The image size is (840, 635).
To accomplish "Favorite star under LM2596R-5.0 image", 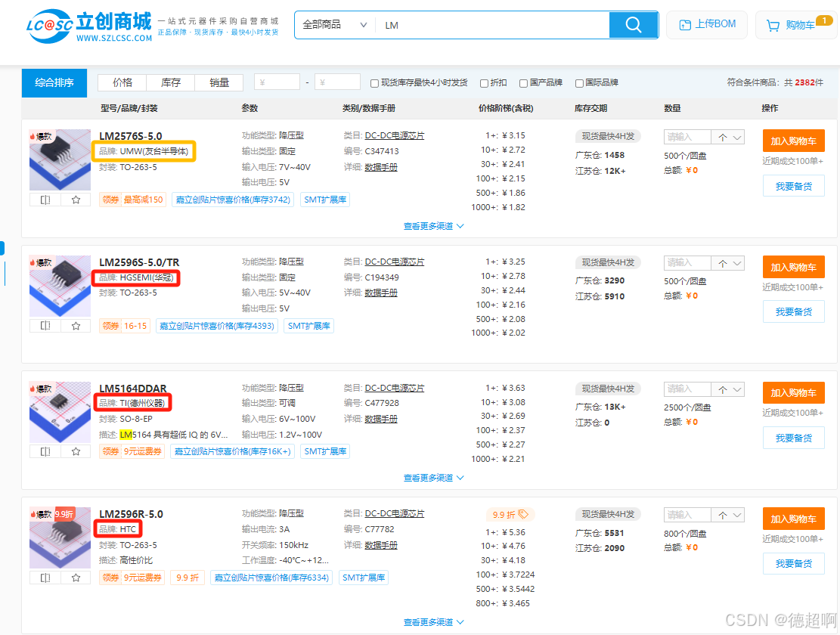I will (x=76, y=578).
